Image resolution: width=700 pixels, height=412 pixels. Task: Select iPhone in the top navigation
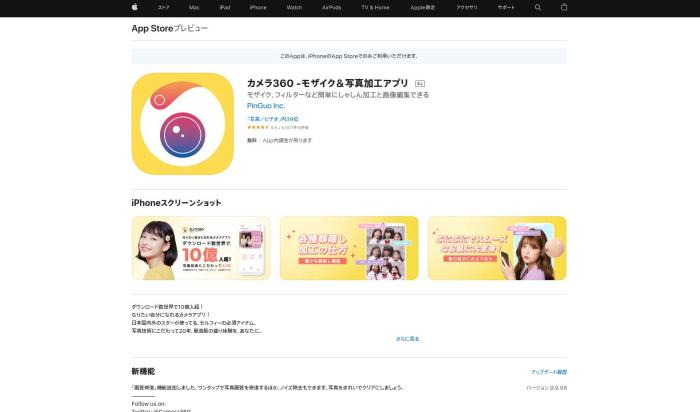point(258,7)
